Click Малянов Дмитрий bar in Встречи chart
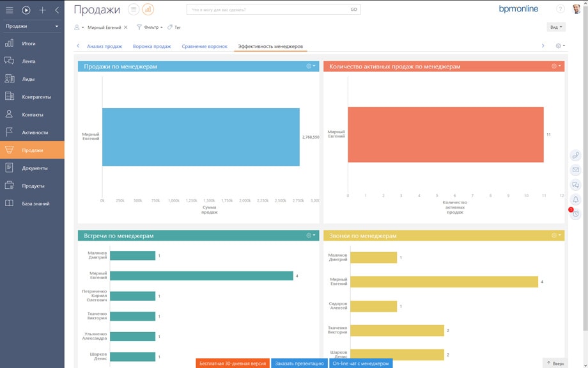The width and height of the screenshot is (588, 368). click(133, 255)
